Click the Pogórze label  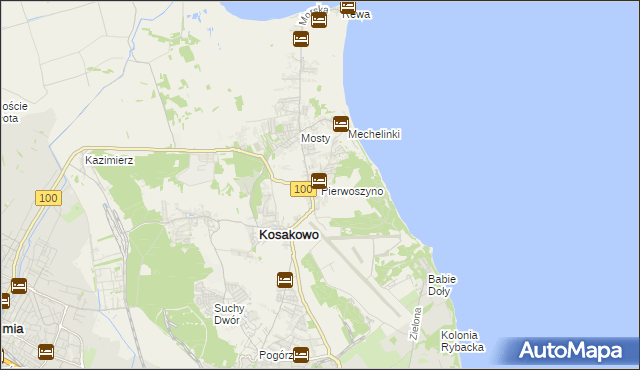click(x=276, y=355)
